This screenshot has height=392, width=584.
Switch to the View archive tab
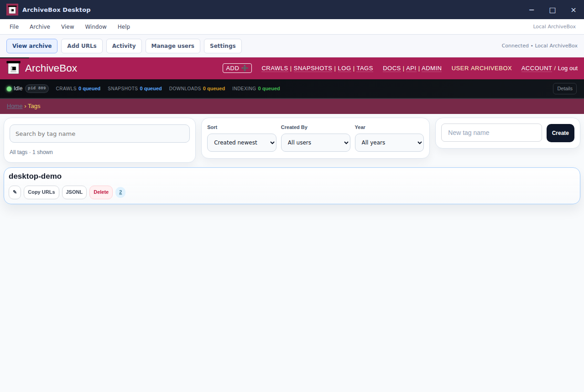pyautogui.click(x=32, y=46)
